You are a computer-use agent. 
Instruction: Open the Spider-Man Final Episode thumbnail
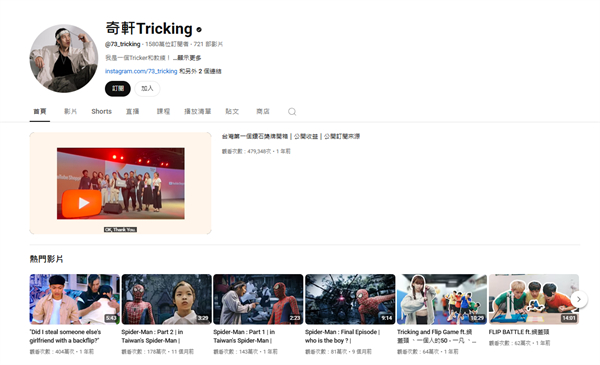click(x=350, y=299)
